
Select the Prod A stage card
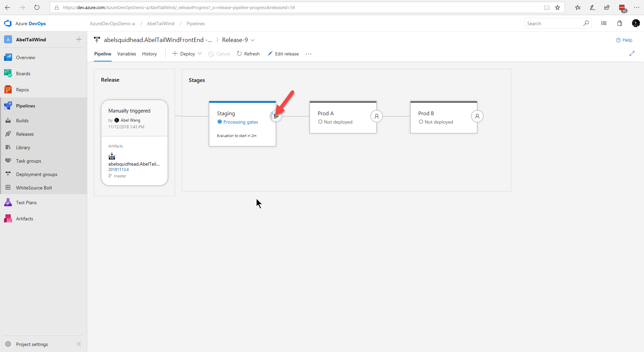[343, 117]
